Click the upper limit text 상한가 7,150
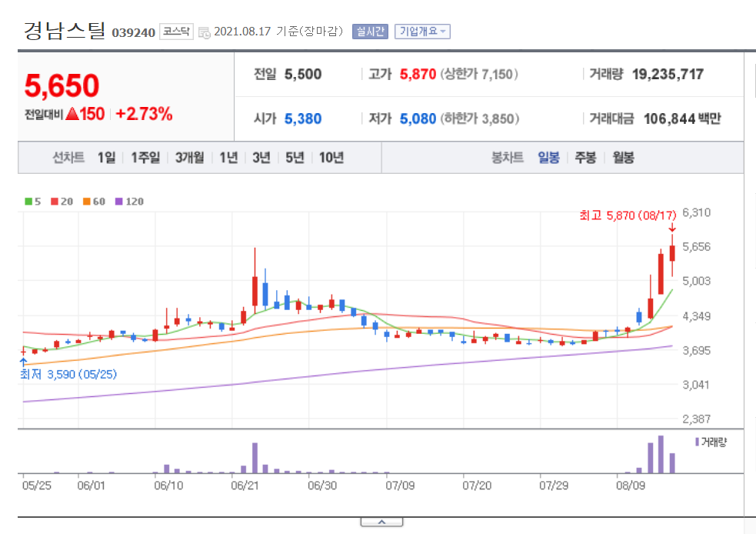The height and width of the screenshot is (534, 756). tap(478, 75)
